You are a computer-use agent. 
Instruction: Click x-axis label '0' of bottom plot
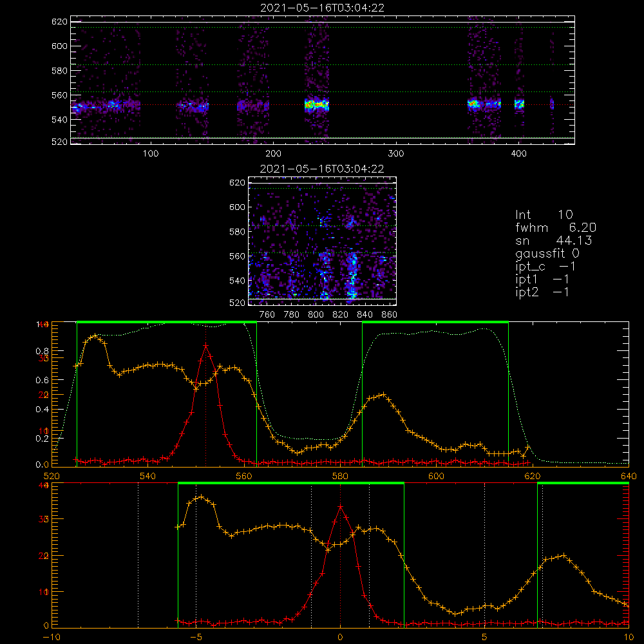(x=340, y=638)
